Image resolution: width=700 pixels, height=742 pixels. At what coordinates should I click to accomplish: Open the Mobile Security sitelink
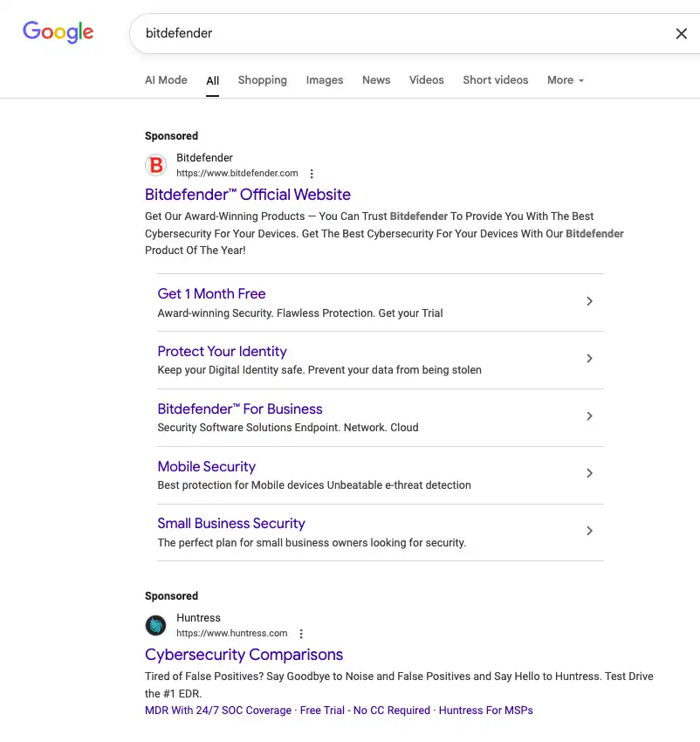[206, 467]
